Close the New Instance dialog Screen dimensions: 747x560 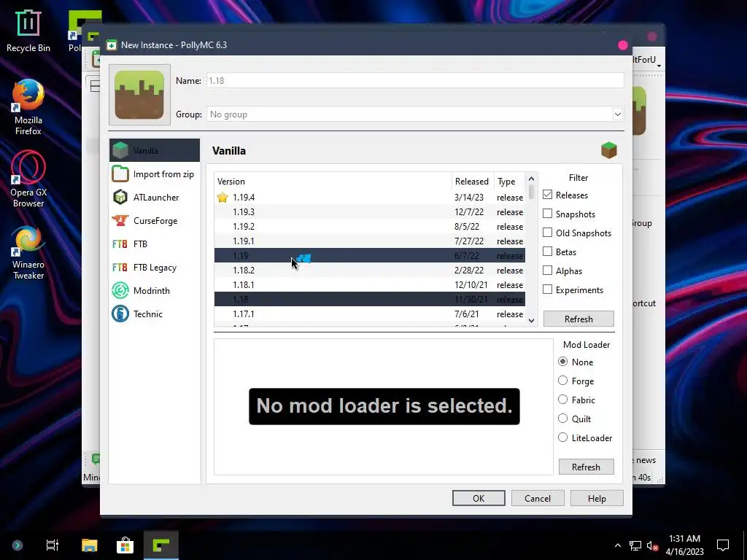[623, 45]
